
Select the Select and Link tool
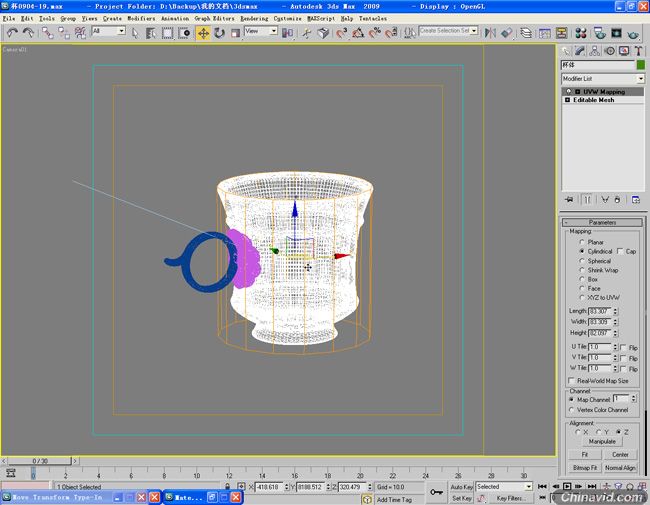click(x=48, y=33)
